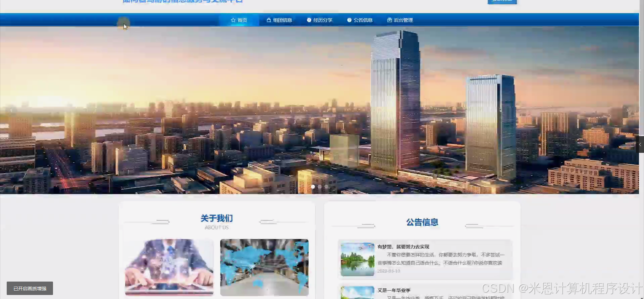Open 后台管理 admin link
Viewport: 644px width, 299px height.
tap(400, 20)
